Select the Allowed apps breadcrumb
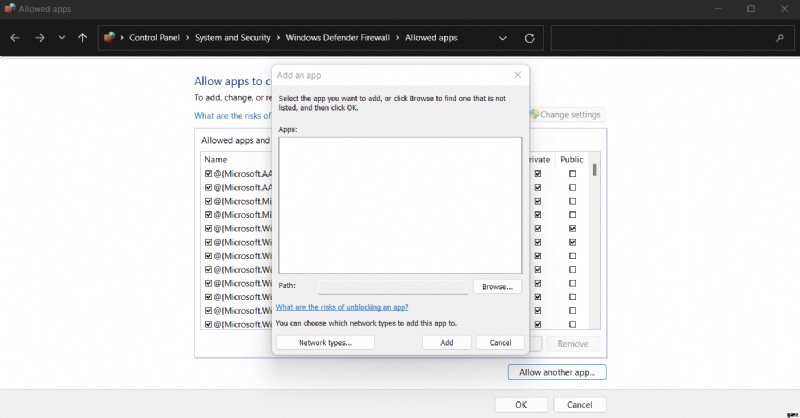 click(431, 38)
